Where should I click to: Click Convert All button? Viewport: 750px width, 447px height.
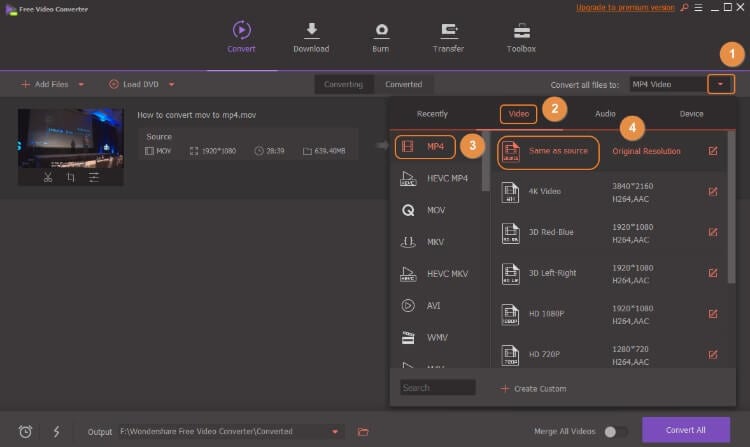pos(685,430)
